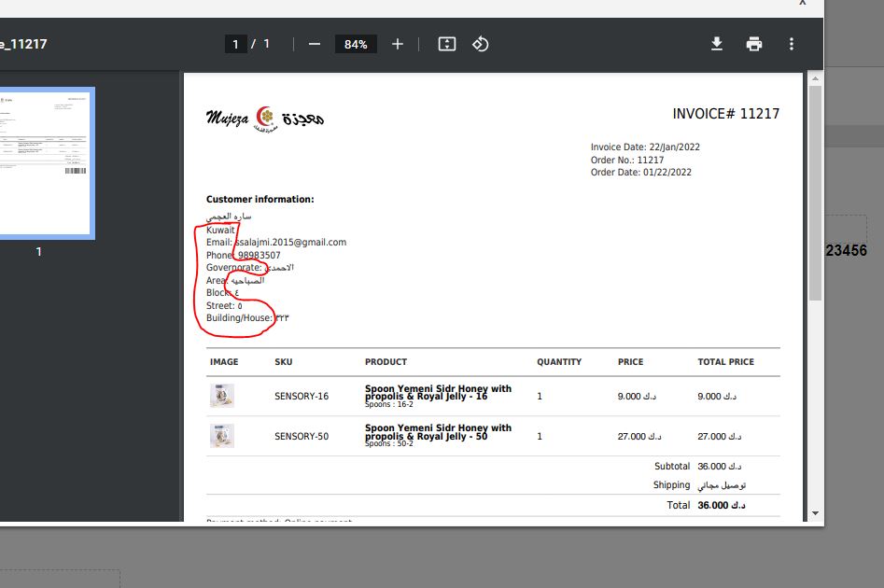884x588 pixels.
Task: Select the file name ending in _11217
Action: click(x=23, y=44)
